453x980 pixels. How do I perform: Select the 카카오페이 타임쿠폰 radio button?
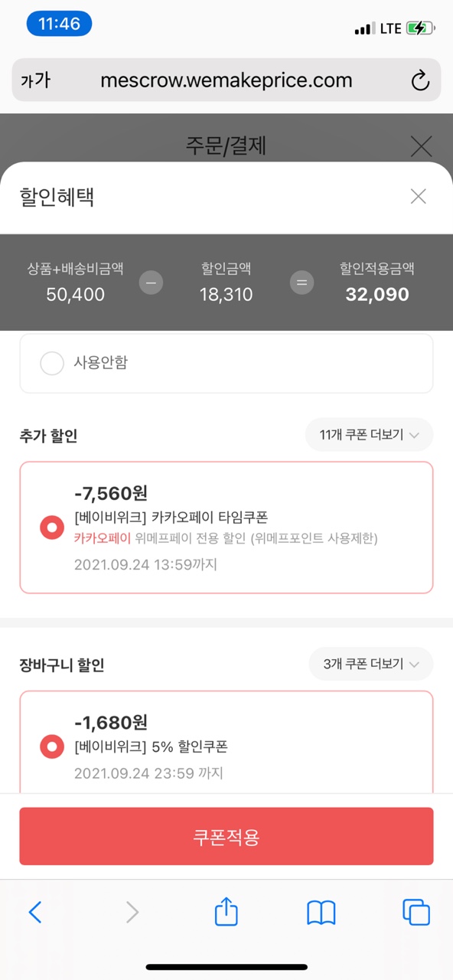[x=52, y=528]
